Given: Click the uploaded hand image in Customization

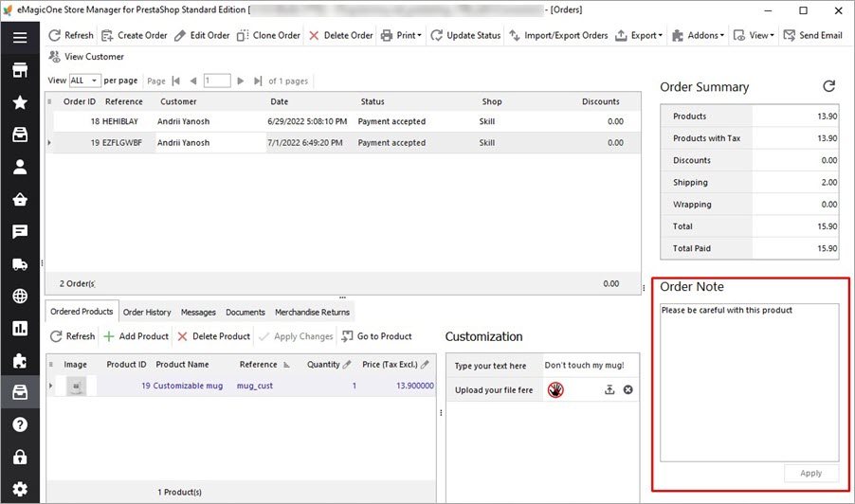Looking at the screenshot, I should (x=555, y=389).
